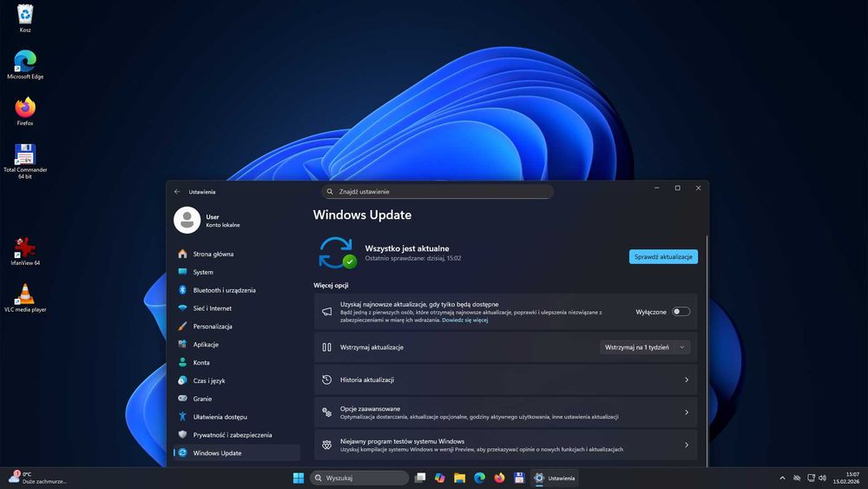
Task: Open Microsoft Edge desktop shortcut
Action: pyautogui.click(x=25, y=65)
